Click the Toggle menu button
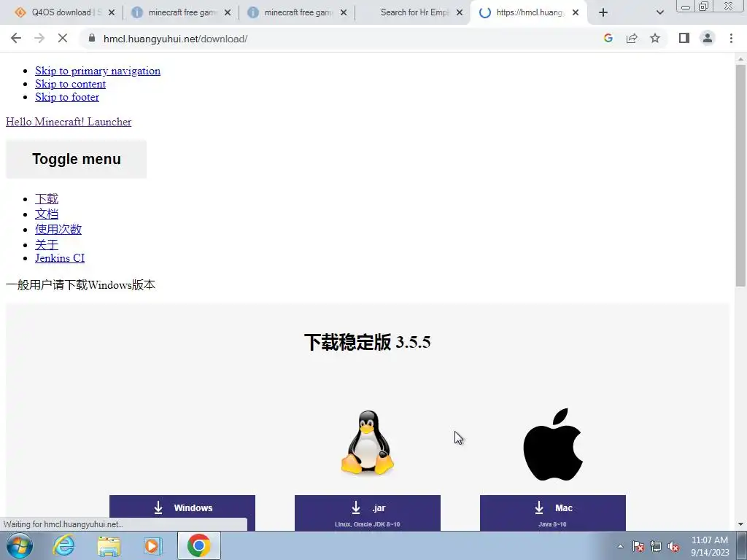 (x=76, y=159)
